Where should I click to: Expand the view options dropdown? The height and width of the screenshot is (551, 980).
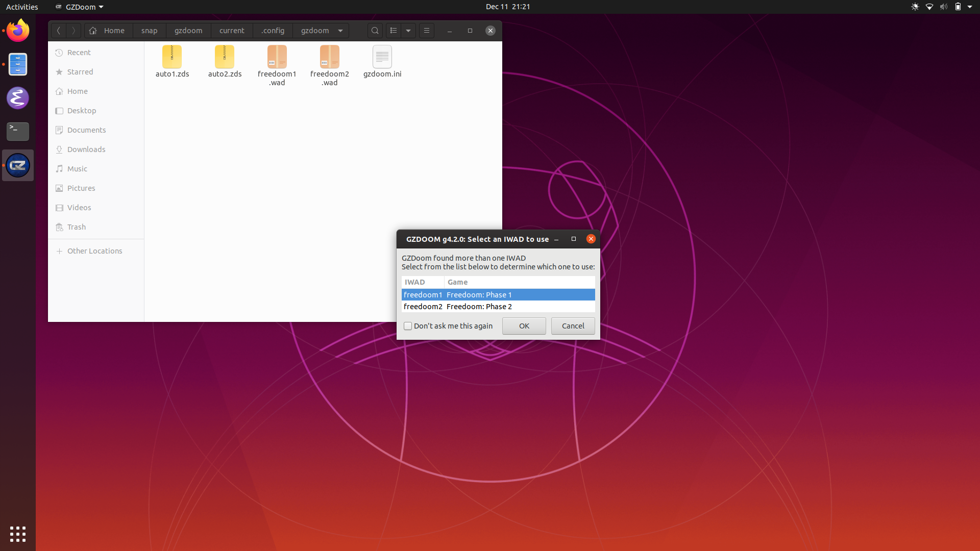(x=408, y=30)
